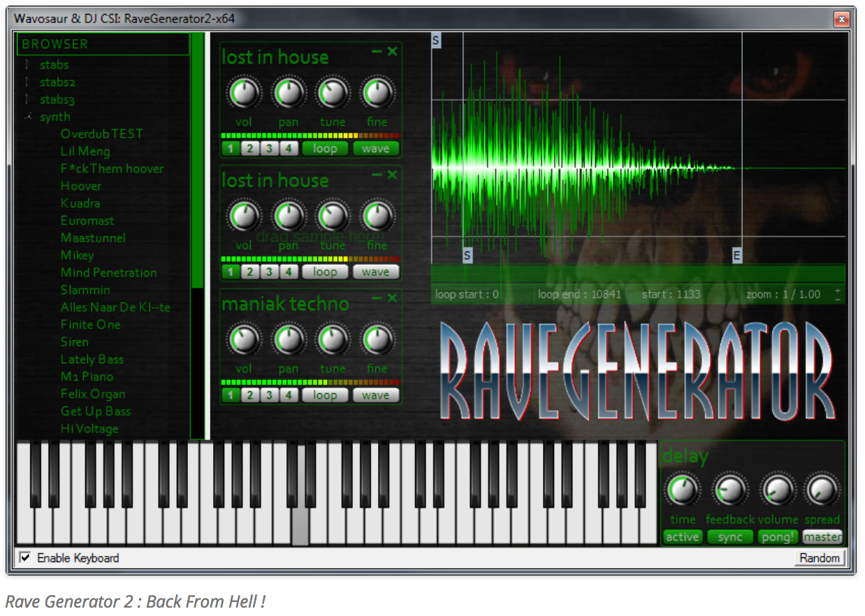
Task: Expand the stabs folder
Action: (27, 65)
